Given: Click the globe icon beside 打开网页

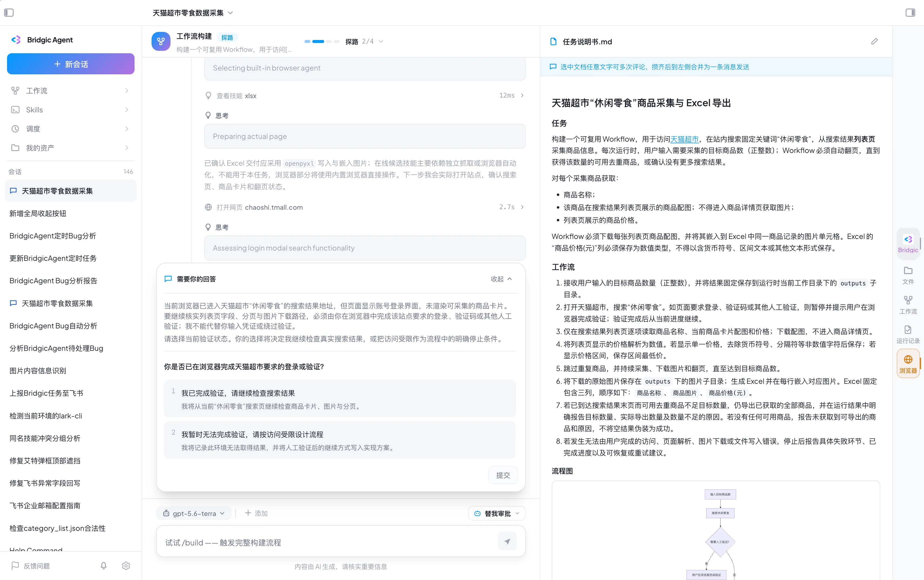Looking at the screenshot, I should 208,207.
